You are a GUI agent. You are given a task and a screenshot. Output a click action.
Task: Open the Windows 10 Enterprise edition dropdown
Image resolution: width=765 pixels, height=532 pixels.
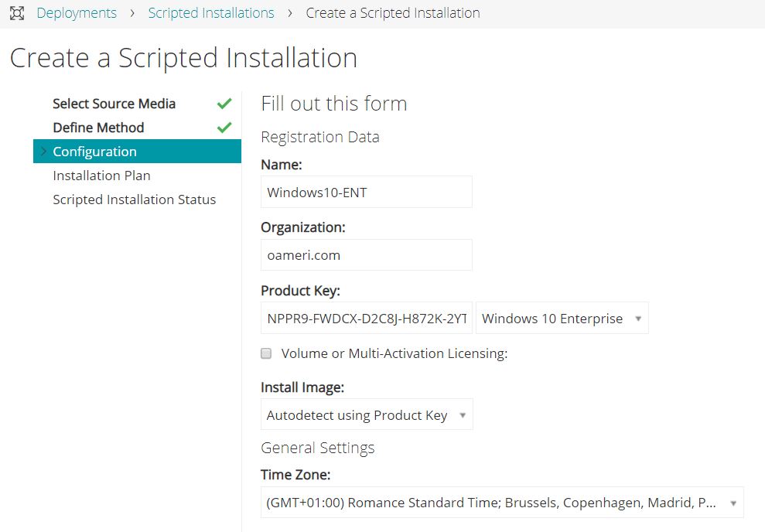click(562, 319)
